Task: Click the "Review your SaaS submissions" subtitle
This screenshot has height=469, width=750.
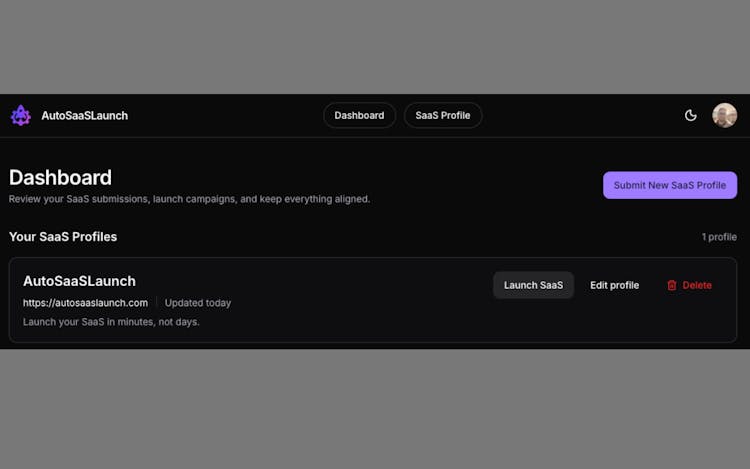Action: click(x=189, y=199)
